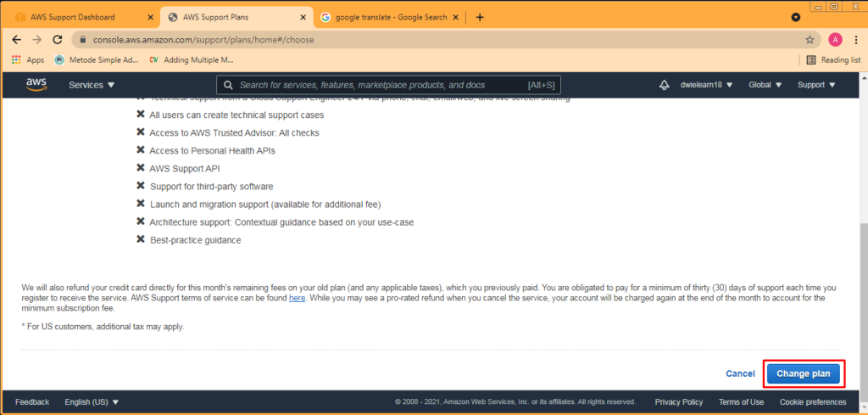868x415 pixels.
Task: Click the Change plan button
Action: coord(804,373)
